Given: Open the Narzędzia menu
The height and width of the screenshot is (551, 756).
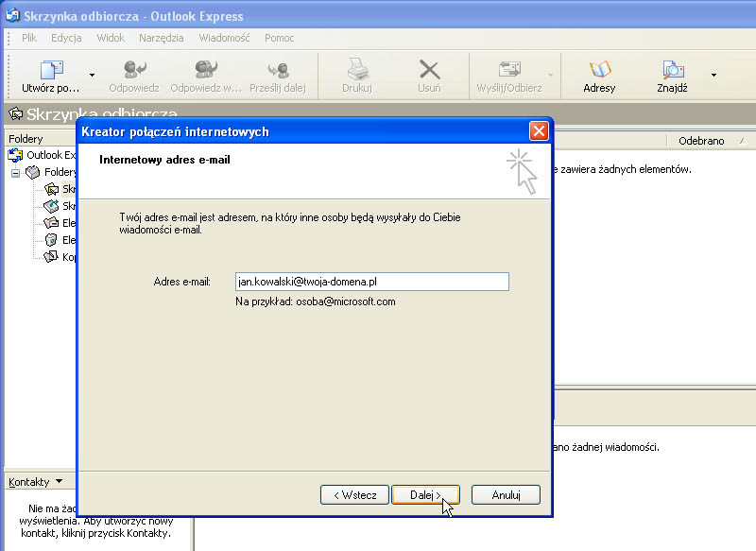Looking at the screenshot, I should 161,38.
